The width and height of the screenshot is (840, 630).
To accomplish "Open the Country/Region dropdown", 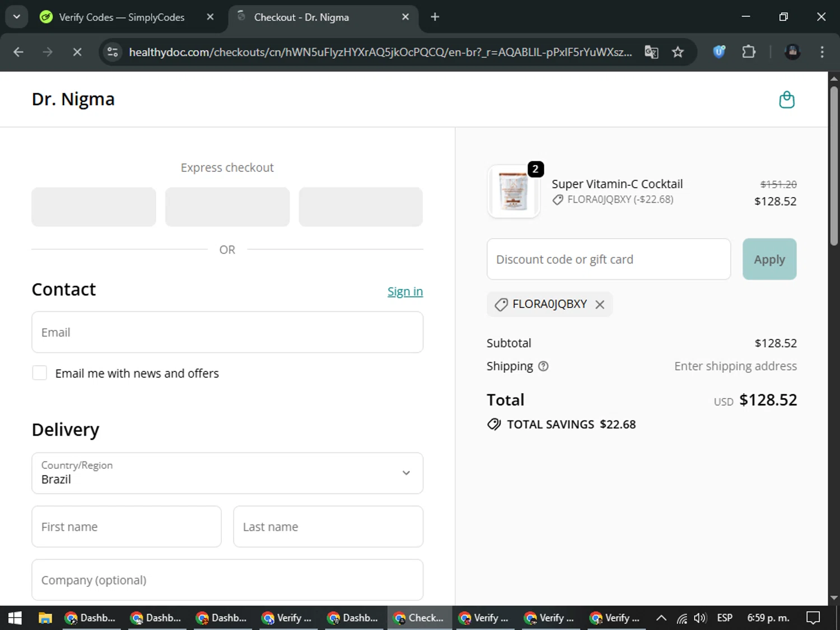I will (227, 473).
